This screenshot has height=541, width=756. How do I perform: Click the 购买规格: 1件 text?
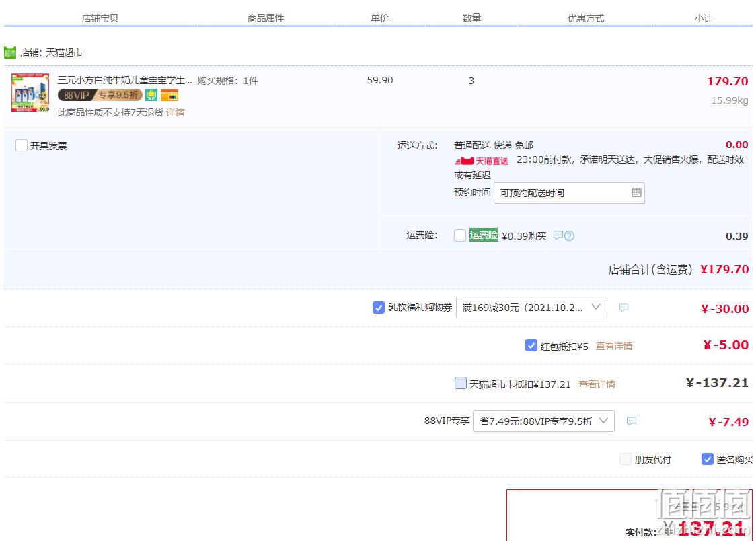click(228, 81)
